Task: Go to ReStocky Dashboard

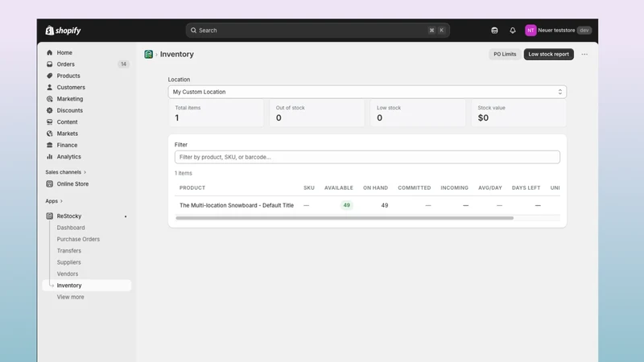Action: [x=71, y=228]
